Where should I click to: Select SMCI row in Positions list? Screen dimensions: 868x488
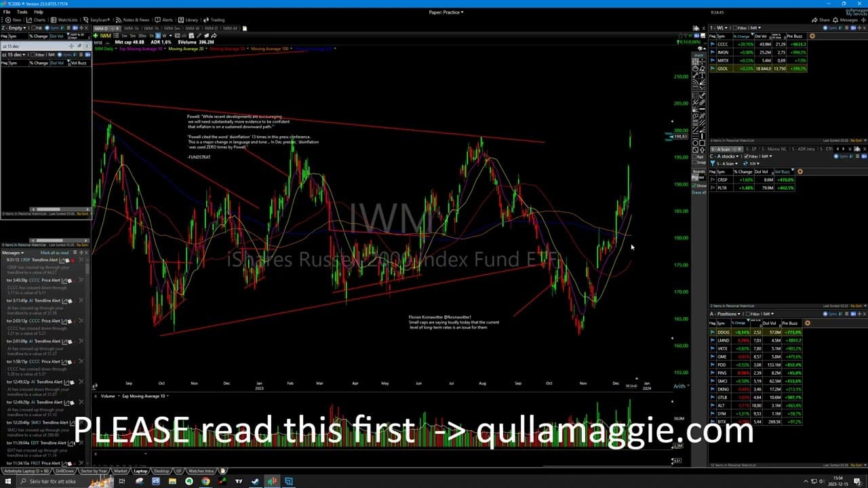(755, 382)
